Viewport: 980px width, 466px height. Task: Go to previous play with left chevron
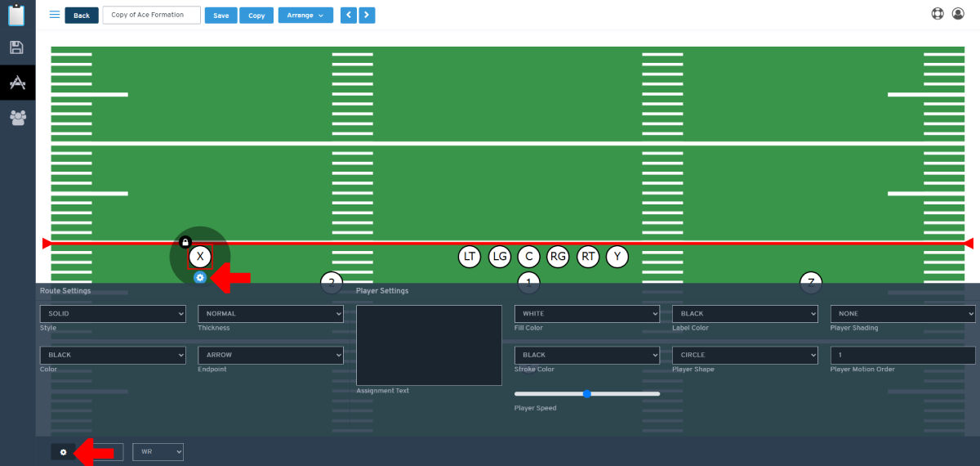point(349,15)
